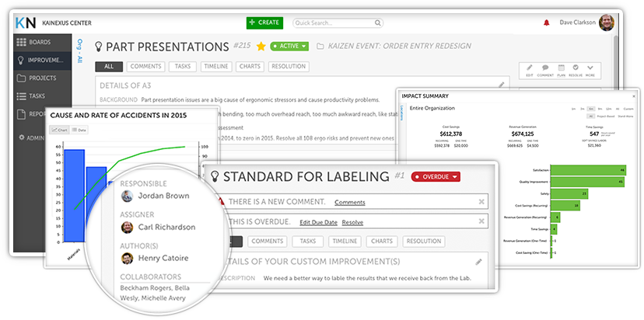
Task: Click the folder icon before Kaizen Event
Action: (320, 47)
